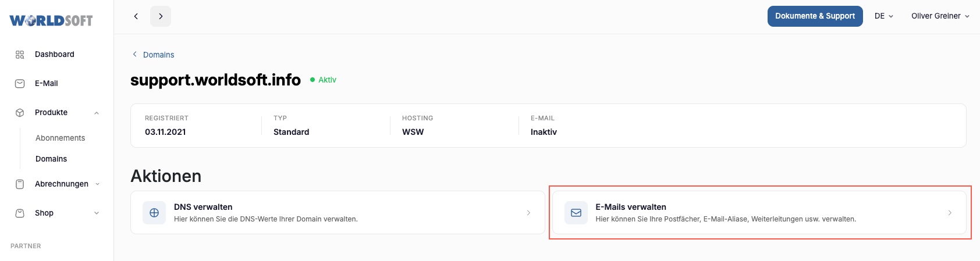The width and height of the screenshot is (980, 261).
Task: Click the E-Mails verwalten envelope icon
Action: tap(576, 213)
